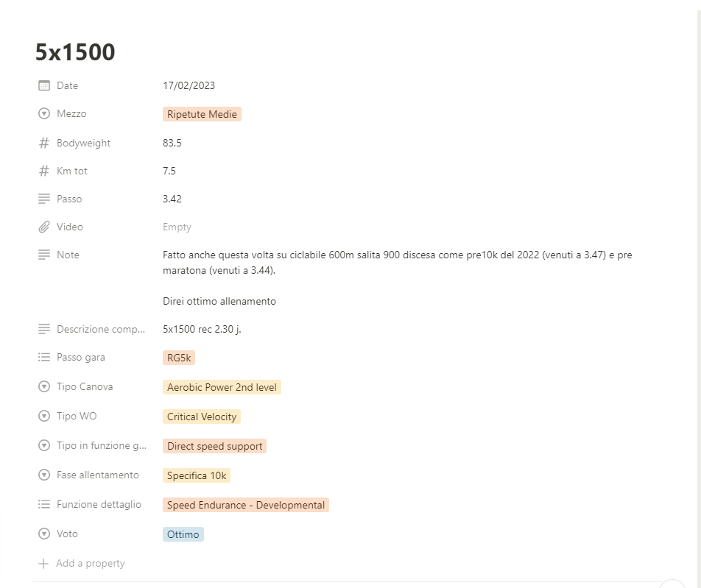Click the text icon beside Descrizione comp...
The height and width of the screenshot is (588, 701).
pos(44,329)
